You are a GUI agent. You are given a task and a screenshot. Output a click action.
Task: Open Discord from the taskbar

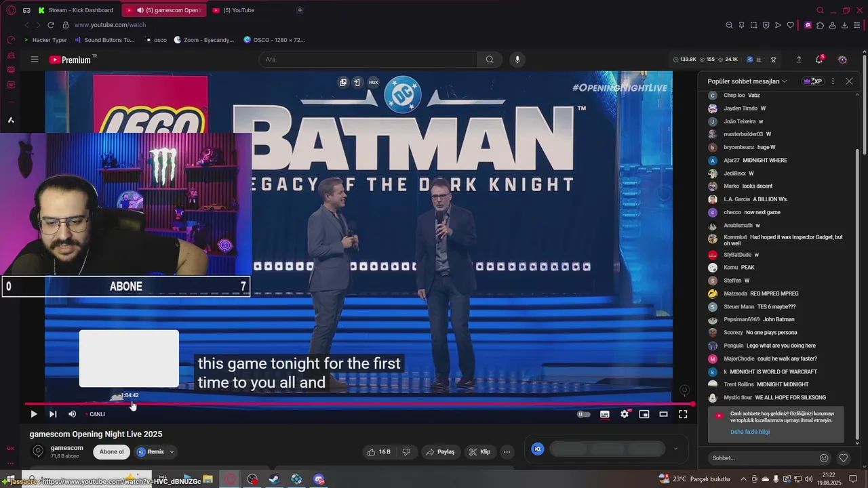[319, 479]
